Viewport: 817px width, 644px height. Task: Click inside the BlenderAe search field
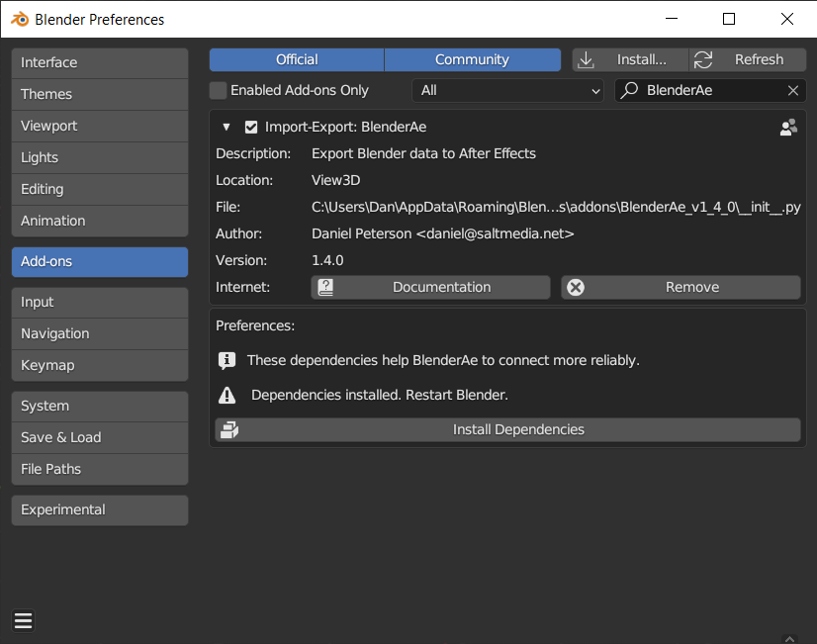pos(710,91)
